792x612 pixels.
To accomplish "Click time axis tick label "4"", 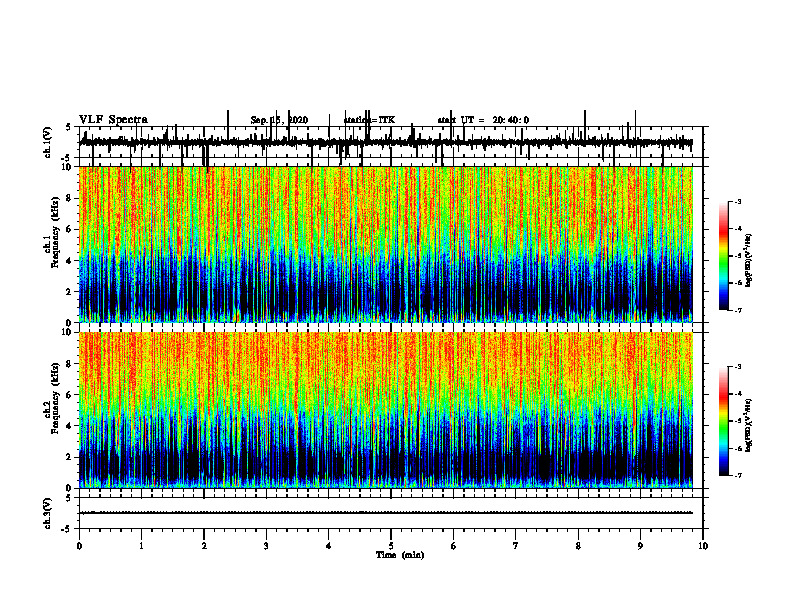I will 329,546.
